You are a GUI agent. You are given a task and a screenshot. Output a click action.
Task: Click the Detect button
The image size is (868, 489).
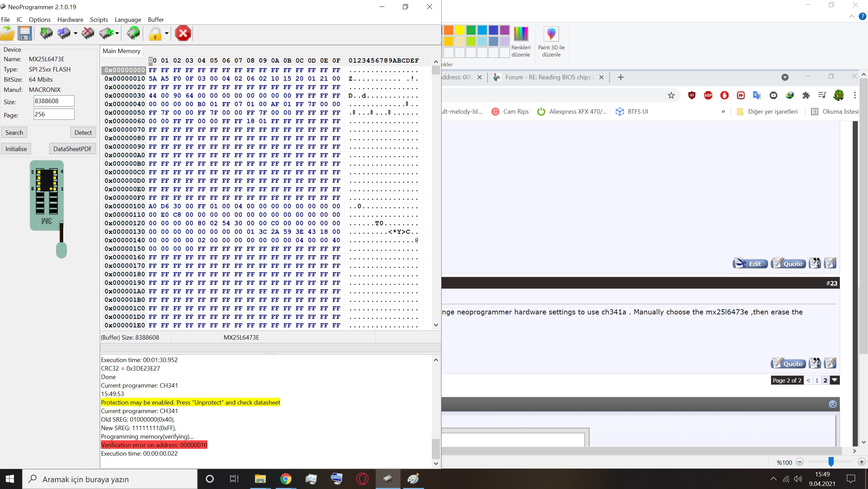coord(83,132)
